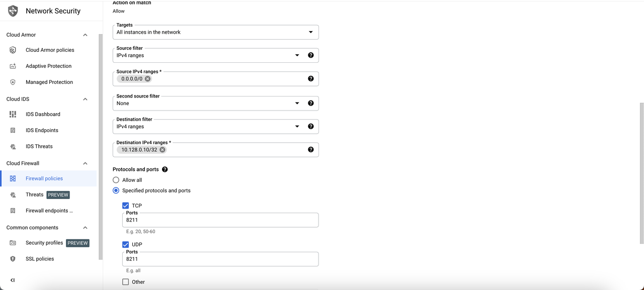The width and height of the screenshot is (644, 290).
Task: Remove the 10.128.0.10/32 destination chip
Action: click(163, 150)
